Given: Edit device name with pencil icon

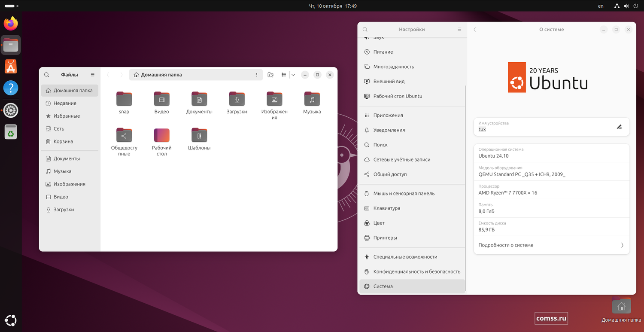Looking at the screenshot, I should (x=619, y=127).
